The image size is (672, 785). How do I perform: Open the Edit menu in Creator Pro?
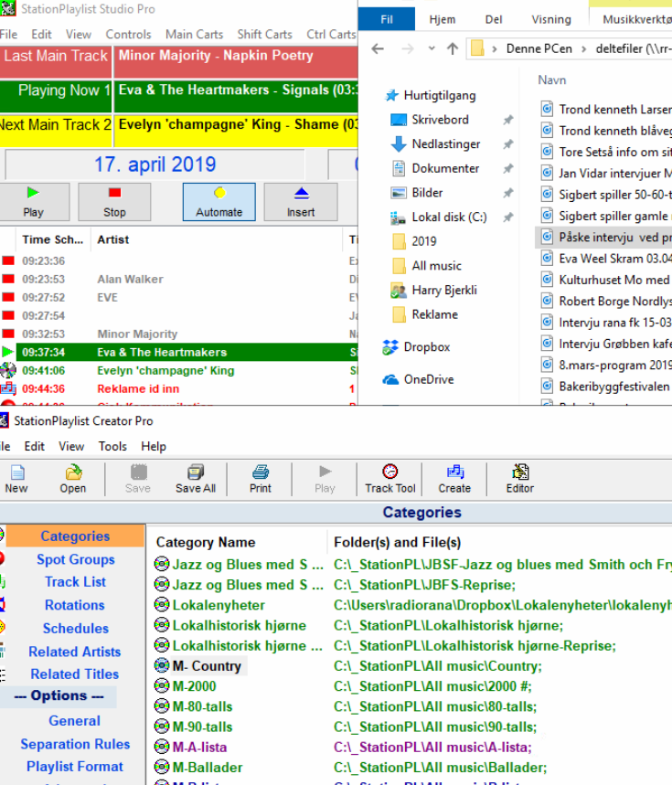point(35,446)
